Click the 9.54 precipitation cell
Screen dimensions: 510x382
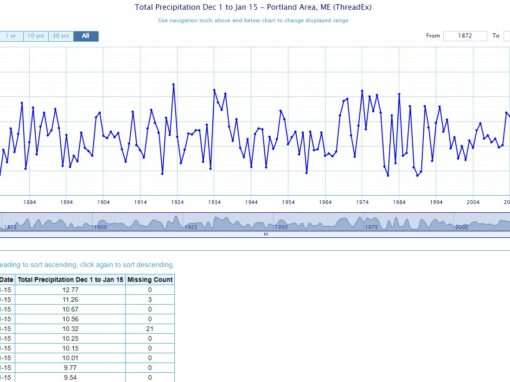[70, 377]
